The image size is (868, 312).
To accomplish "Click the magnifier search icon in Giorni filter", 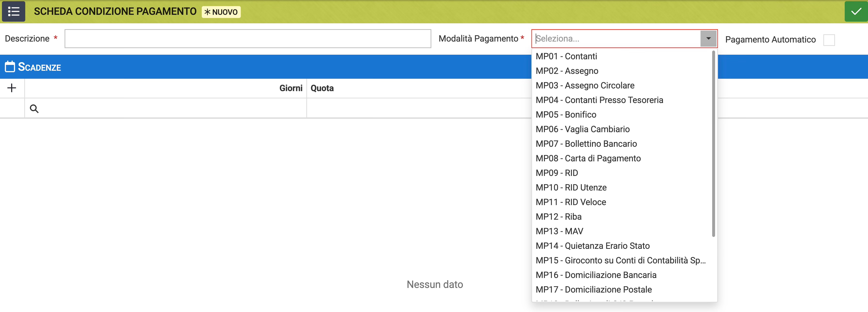I will tap(34, 109).
